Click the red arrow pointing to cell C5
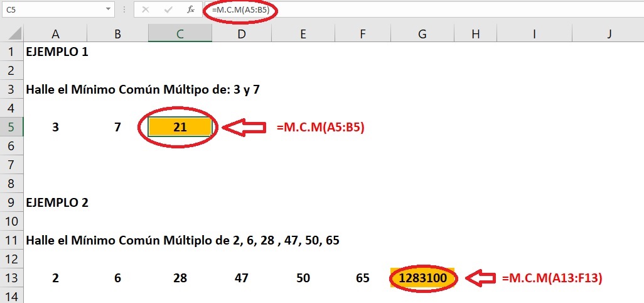The image size is (644, 303). click(245, 128)
